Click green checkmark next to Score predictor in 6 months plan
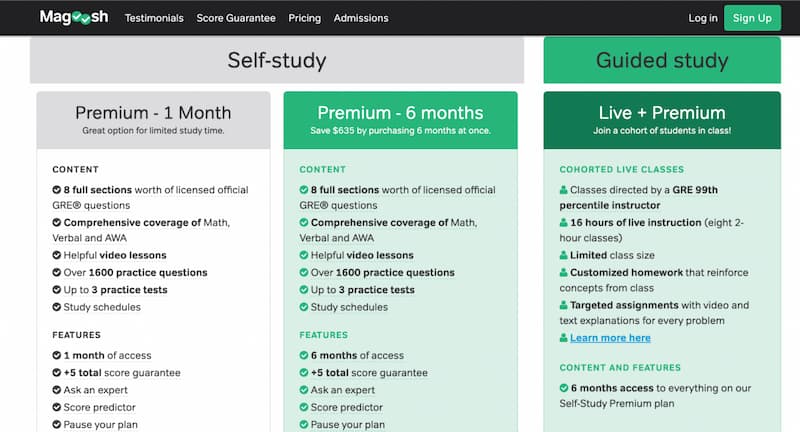The height and width of the screenshot is (432, 800). 304,407
